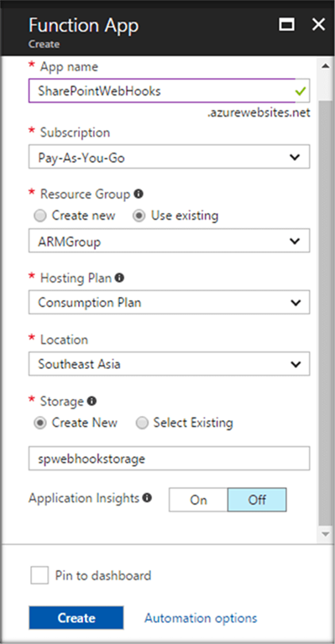The width and height of the screenshot is (335, 644).
Task: Turn Application Insights On
Action: [198, 500]
